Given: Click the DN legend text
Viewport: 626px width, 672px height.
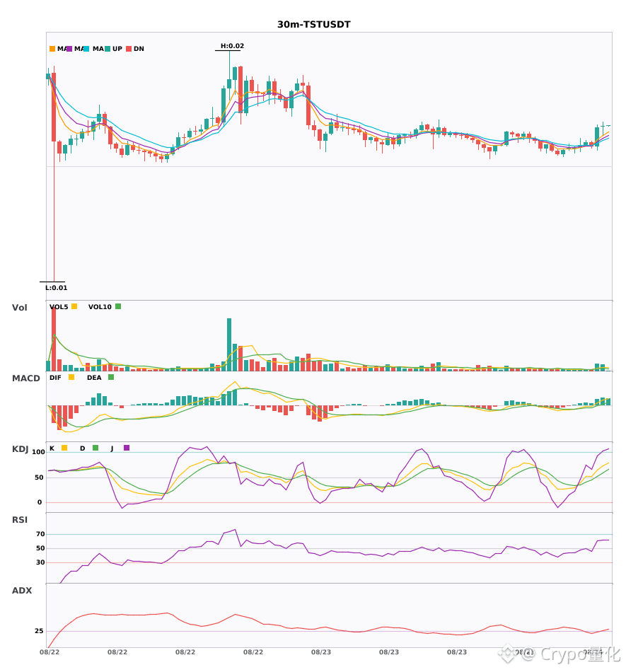Looking at the screenshot, I should (x=139, y=49).
